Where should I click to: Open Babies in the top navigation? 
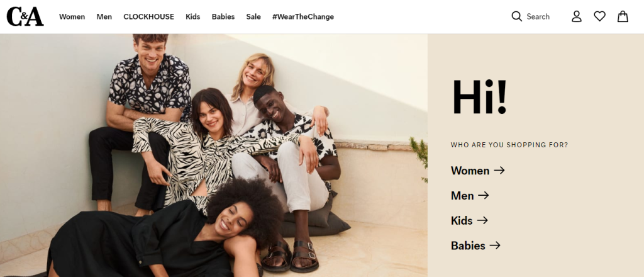point(223,17)
